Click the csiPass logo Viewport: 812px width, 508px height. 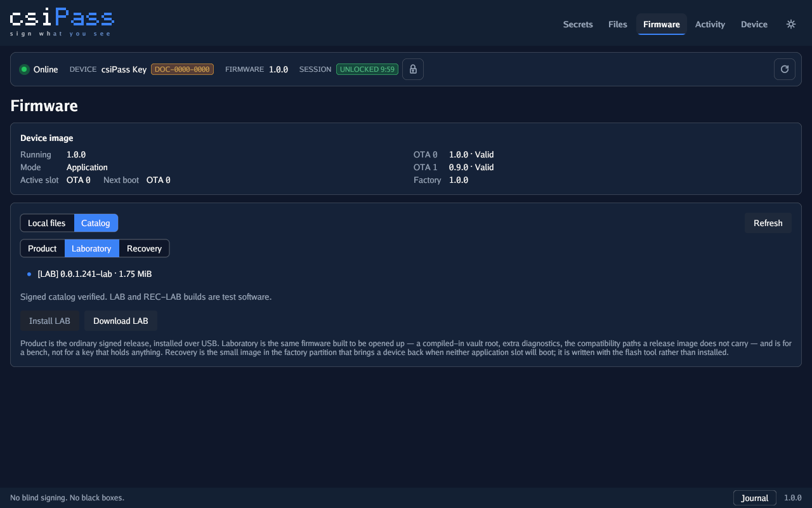tap(62, 22)
